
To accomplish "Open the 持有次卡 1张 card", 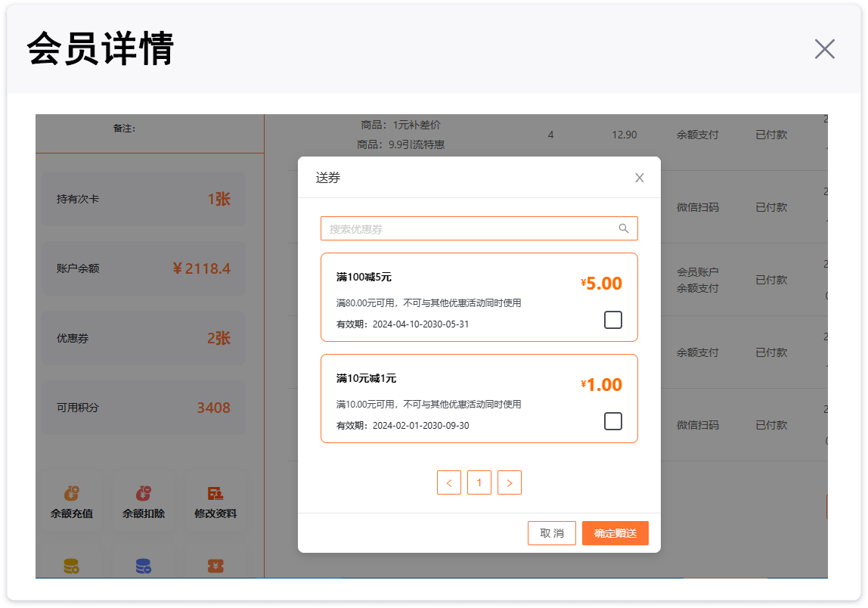I will tap(143, 200).
